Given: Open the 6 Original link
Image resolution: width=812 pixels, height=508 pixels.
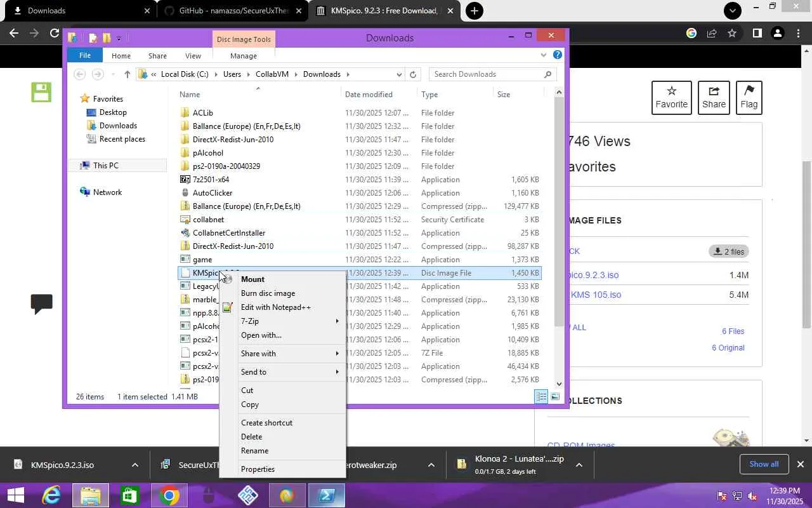Looking at the screenshot, I should [x=728, y=348].
